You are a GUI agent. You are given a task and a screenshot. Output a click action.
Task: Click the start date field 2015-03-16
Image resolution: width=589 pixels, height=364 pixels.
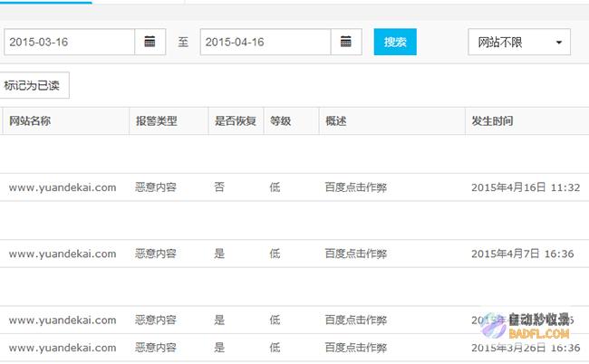(x=69, y=42)
